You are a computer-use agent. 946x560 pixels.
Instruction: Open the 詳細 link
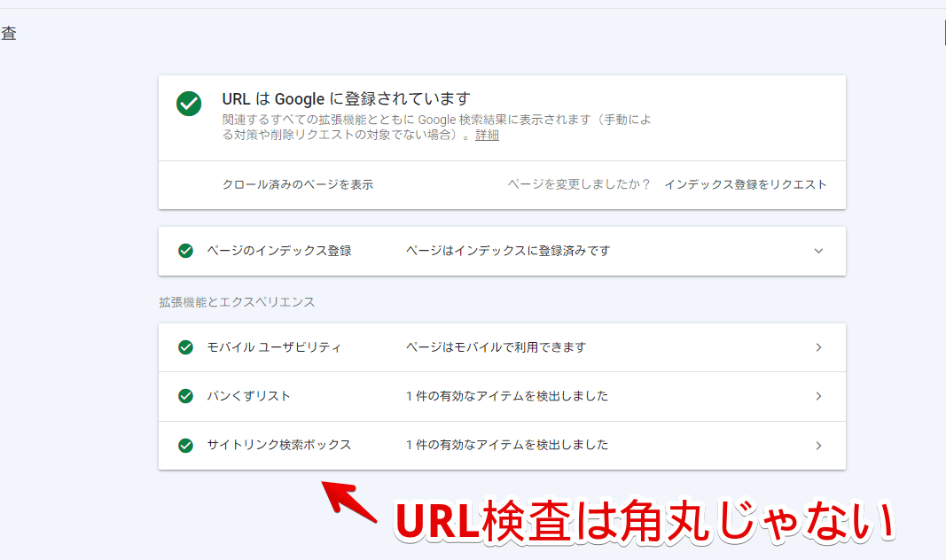[x=487, y=135]
